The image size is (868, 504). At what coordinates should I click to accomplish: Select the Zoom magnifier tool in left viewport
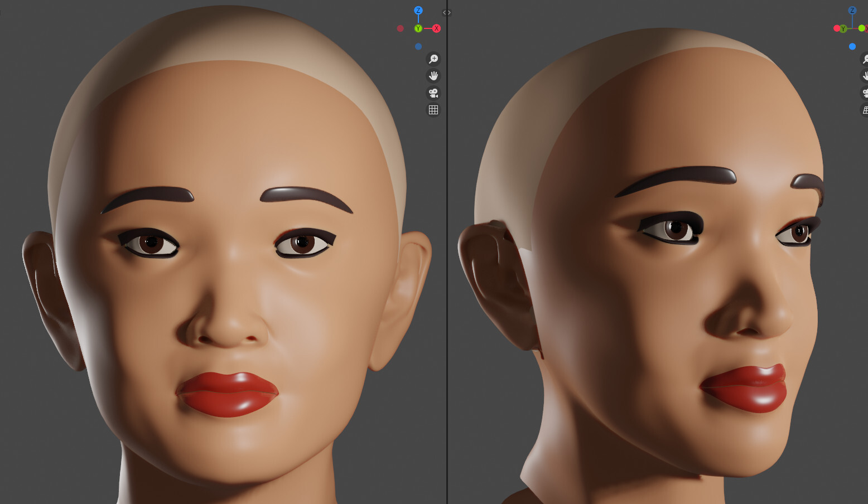(433, 59)
